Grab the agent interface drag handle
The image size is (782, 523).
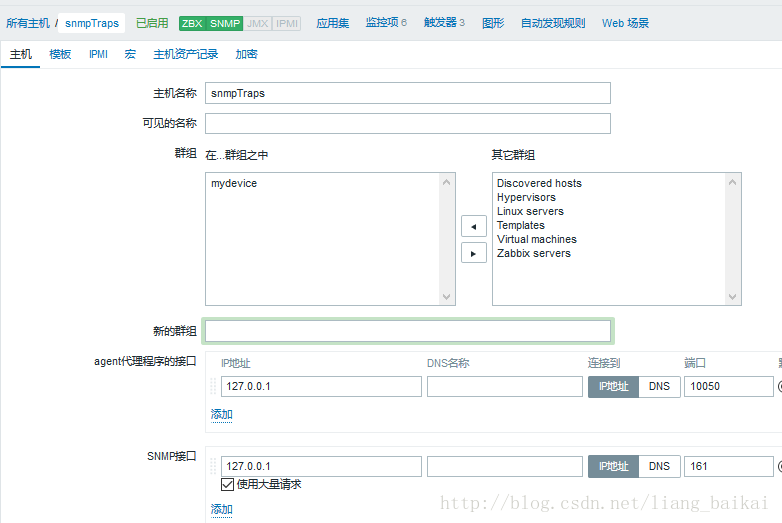pos(213,387)
